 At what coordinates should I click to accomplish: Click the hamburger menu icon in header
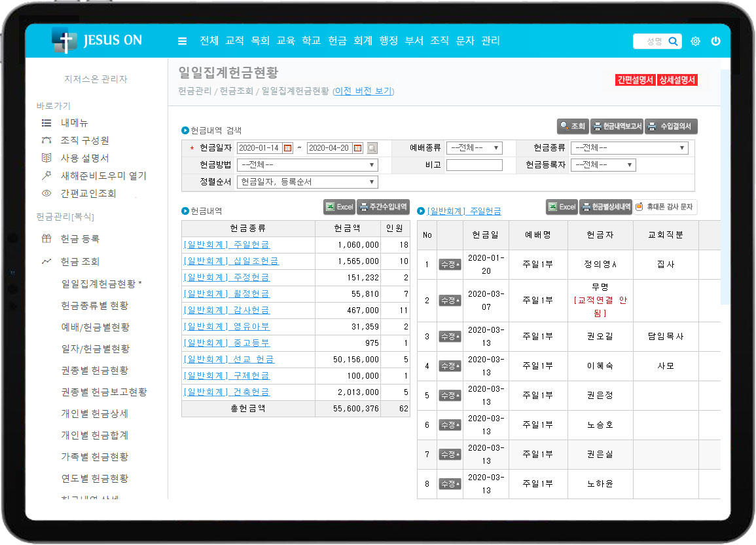click(x=182, y=41)
